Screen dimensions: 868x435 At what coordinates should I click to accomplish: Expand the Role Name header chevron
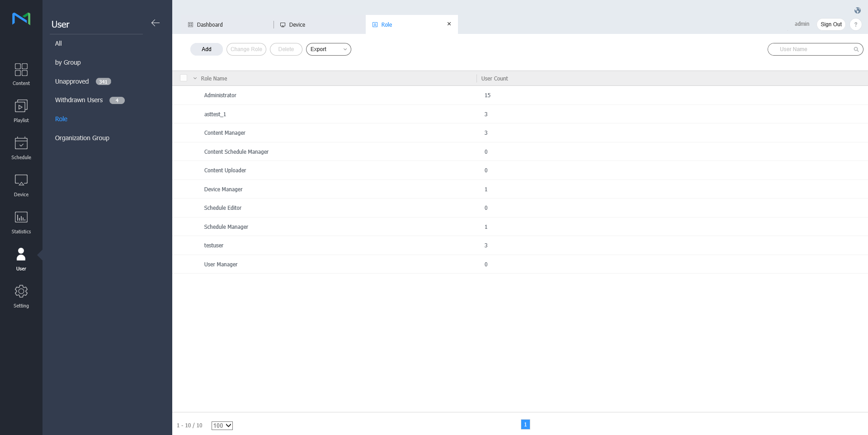(x=195, y=78)
